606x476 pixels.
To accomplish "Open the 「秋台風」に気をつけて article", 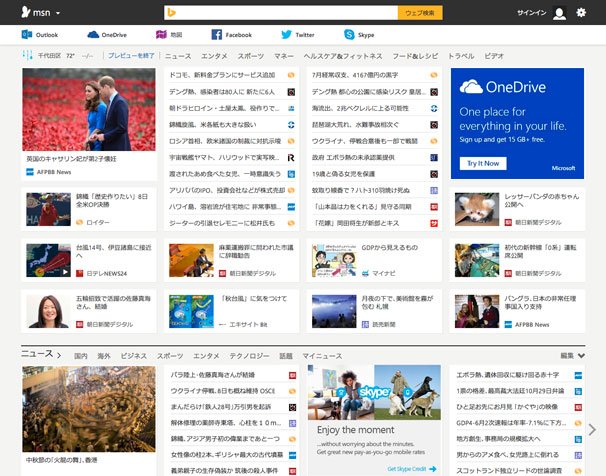I will tap(254, 298).
